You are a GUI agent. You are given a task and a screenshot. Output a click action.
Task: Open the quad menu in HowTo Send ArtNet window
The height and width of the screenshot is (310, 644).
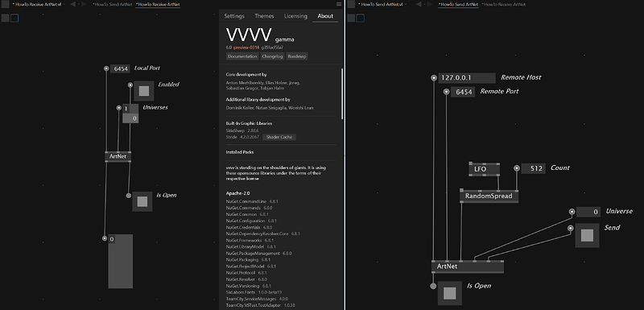tap(351, 5)
